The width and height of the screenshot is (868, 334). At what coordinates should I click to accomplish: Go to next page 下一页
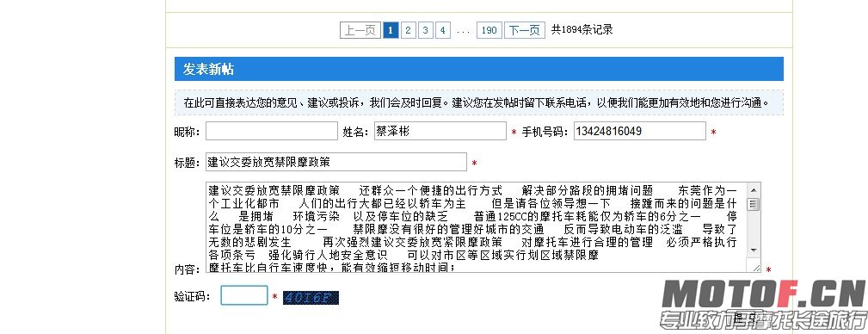coord(524,30)
